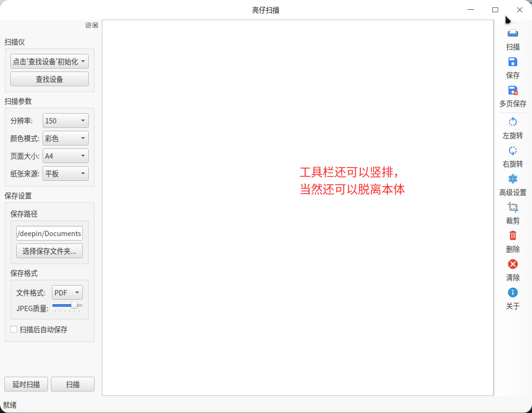Click the delayed scan button (延时扫描)
Viewport: 532px width, 413px height.
pyautogui.click(x=26, y=384)
